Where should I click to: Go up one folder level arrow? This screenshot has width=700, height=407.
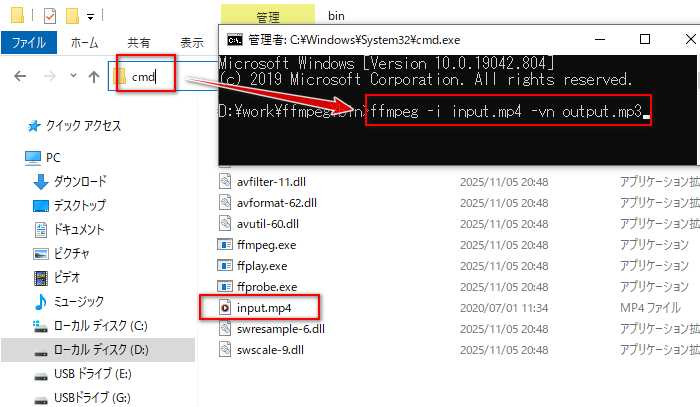point(94,76)
